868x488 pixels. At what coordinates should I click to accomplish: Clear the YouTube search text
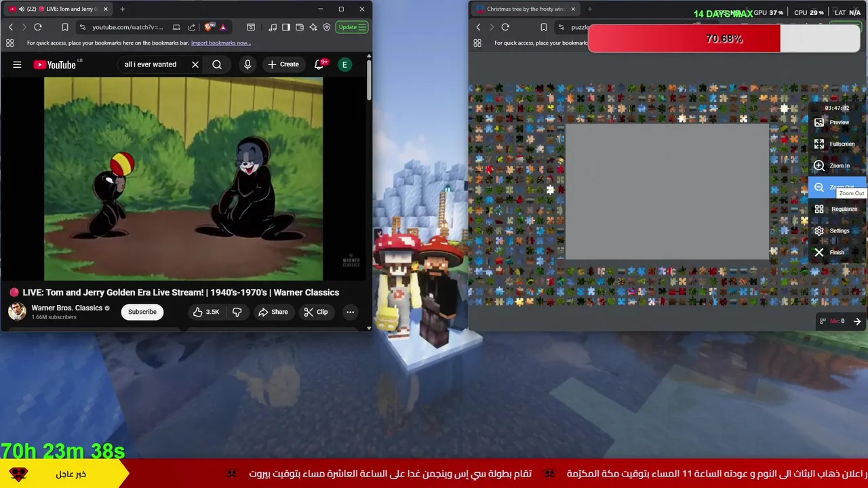pos(195,64)
